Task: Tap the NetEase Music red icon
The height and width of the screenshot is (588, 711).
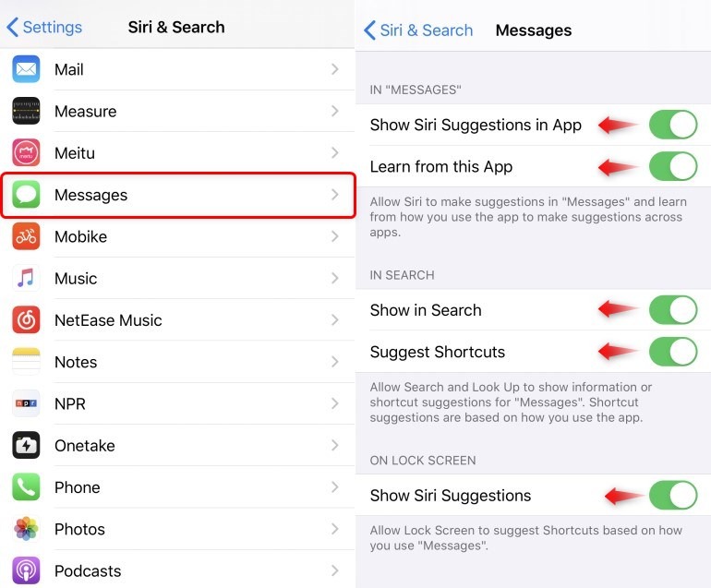Action: point(26,319)
